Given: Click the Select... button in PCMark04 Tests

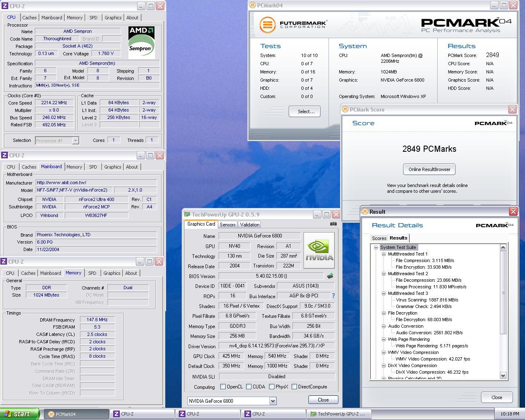Looking at the screenshot, I should coord(304,112).
